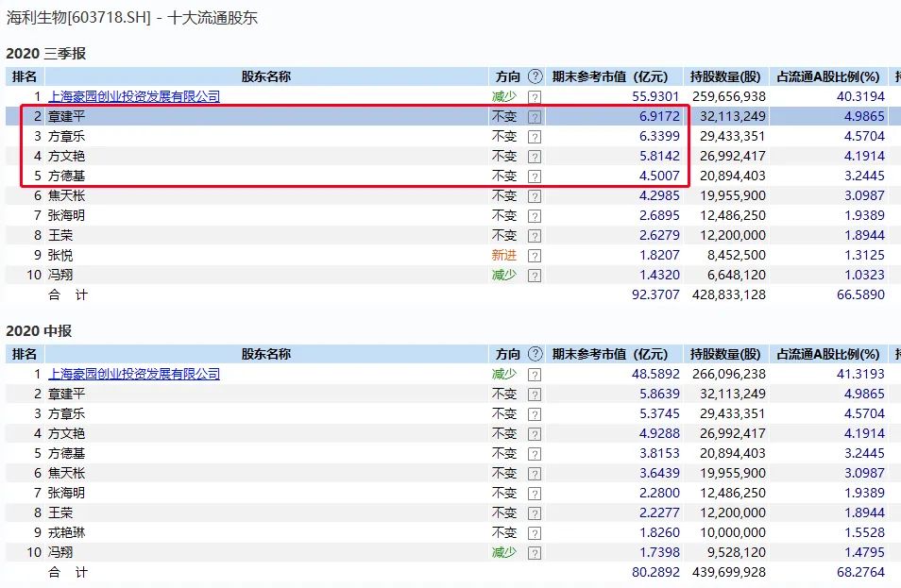Click market value 48.5892 in 中报
This screenshot has width=901, height=588.
coord(655,374)
